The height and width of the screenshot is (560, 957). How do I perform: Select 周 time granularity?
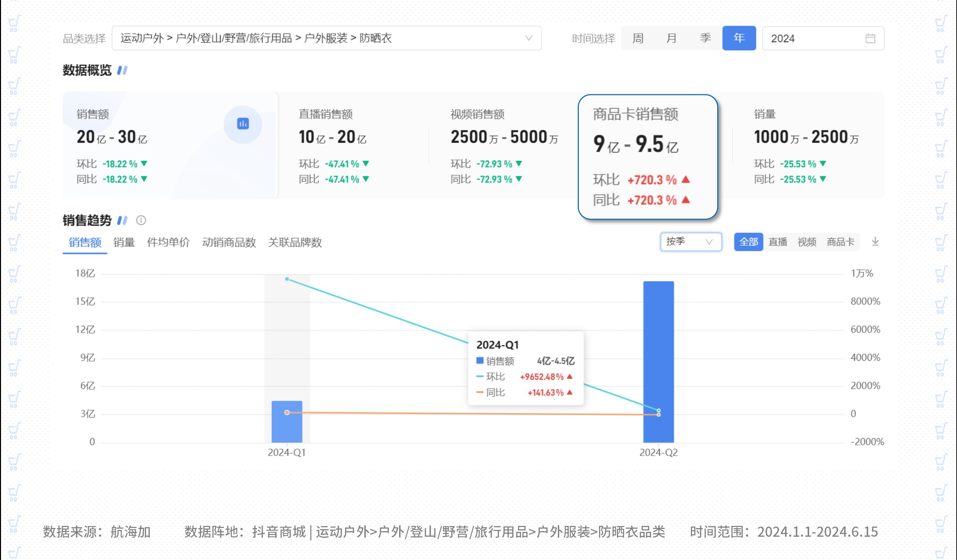coord(638,38)
